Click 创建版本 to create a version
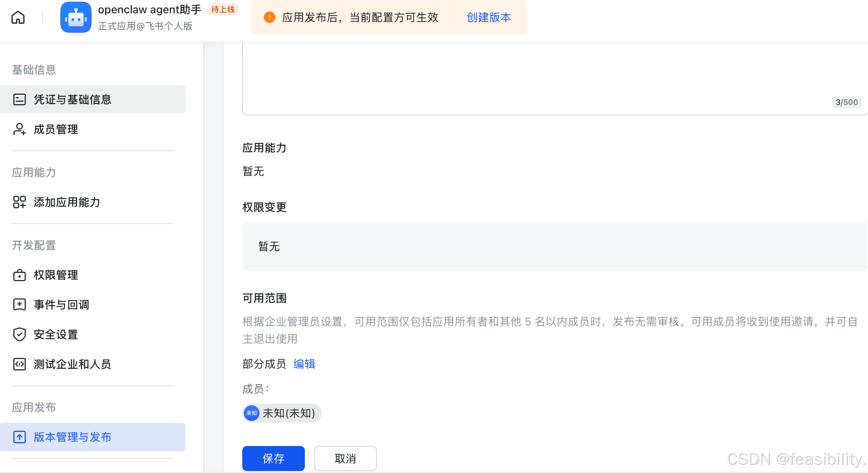The width and height of the screenshot is (868, 473). click(x=488, y=17)
